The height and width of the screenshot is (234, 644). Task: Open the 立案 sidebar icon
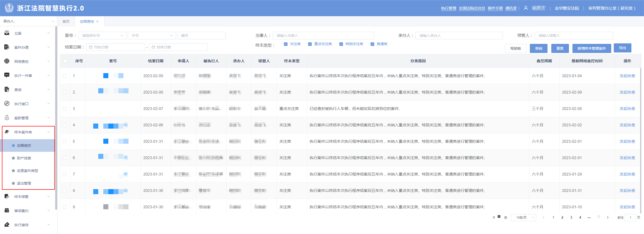(7, 33)
